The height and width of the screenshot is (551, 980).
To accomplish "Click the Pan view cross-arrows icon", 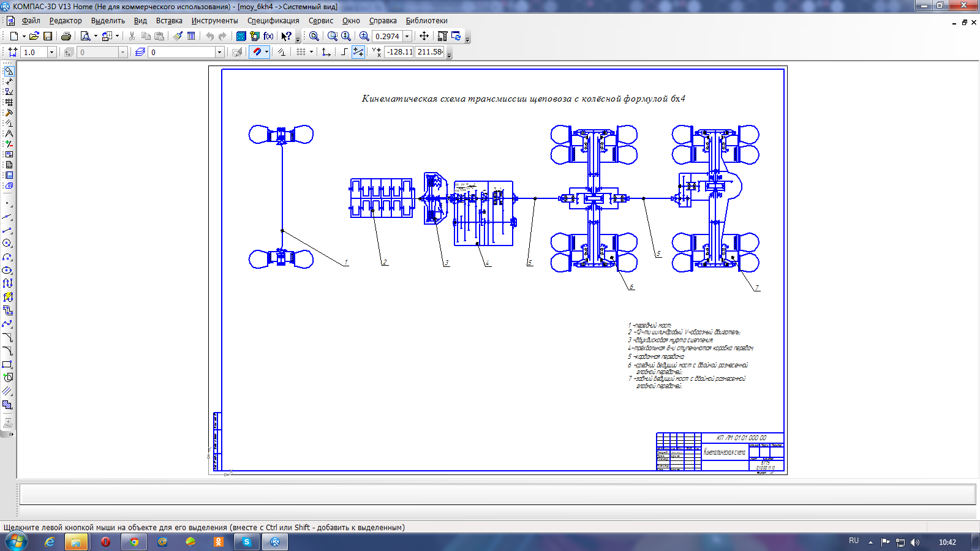I will 424,36.
